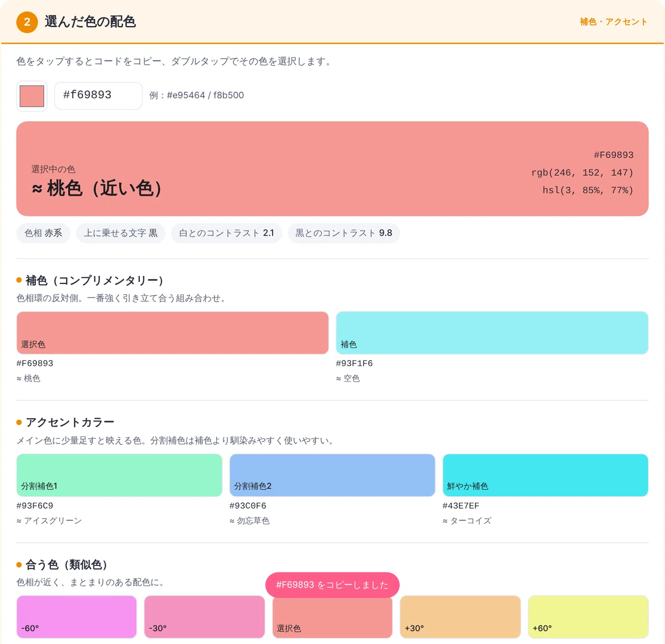
Task: Select the 分割補色2 blue swatch
Action: [x=332, y=475]
